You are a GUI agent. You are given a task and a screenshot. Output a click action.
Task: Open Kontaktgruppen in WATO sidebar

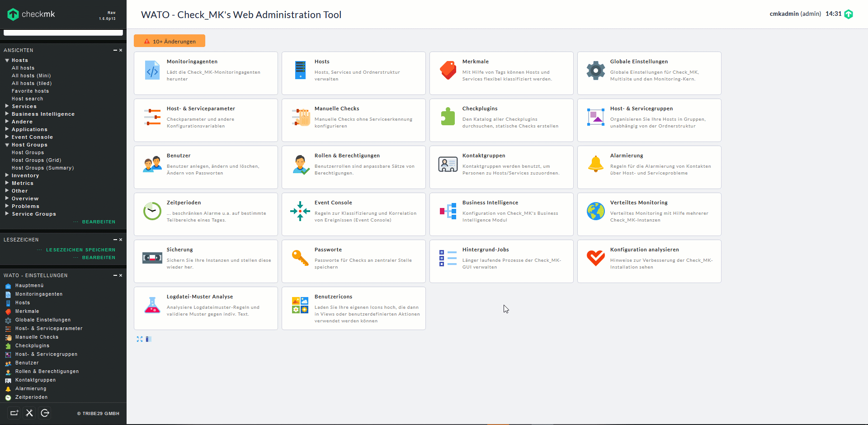[35, 380]
